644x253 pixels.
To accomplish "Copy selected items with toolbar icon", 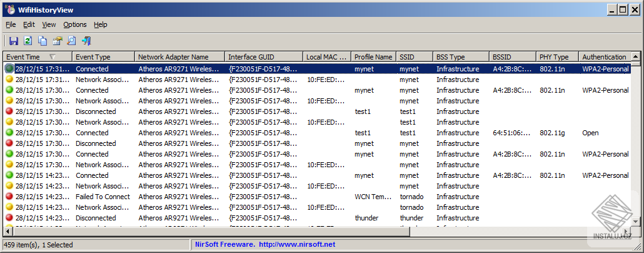I will coord(43,41).
